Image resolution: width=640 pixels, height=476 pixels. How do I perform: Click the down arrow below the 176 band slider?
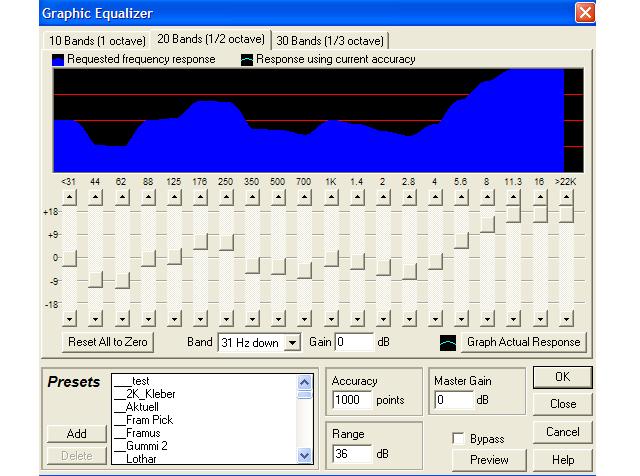pos(200,318)
